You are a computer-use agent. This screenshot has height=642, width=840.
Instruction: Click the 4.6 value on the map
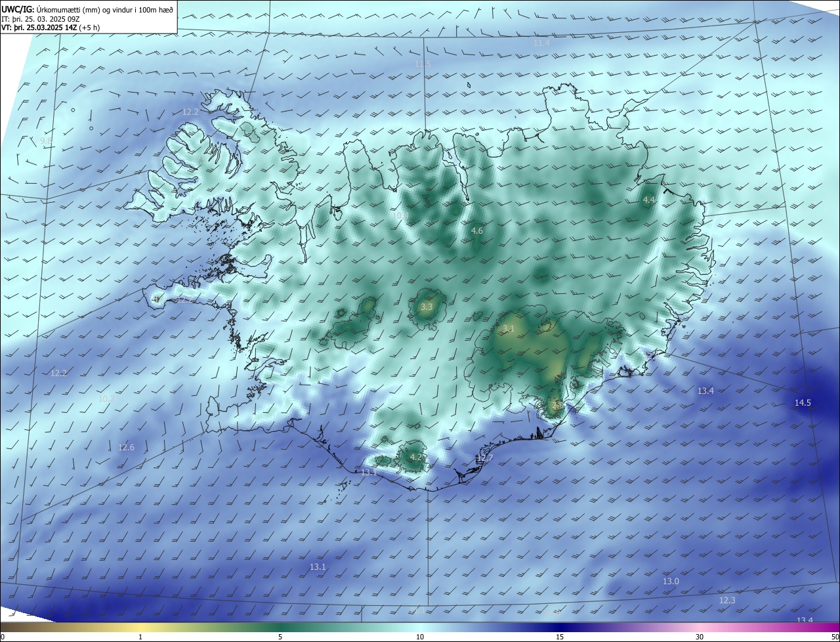pyautogui.click(x=477, y=230)
